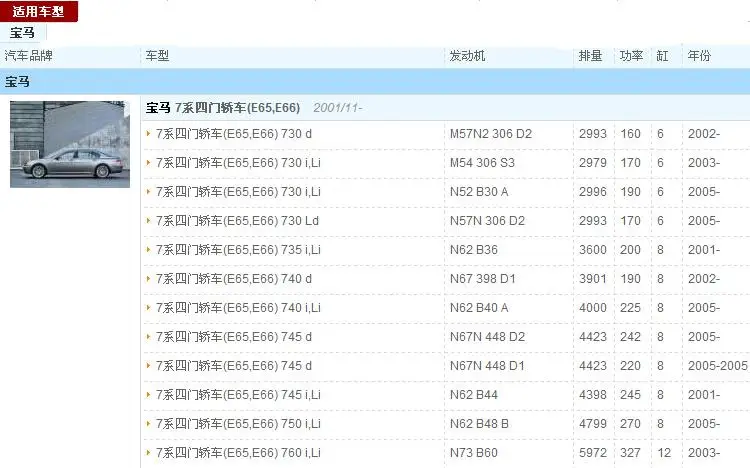The image size is (750, 468).
Task: Select the 宝马 brand tab
Action: (x=22, y=33)
